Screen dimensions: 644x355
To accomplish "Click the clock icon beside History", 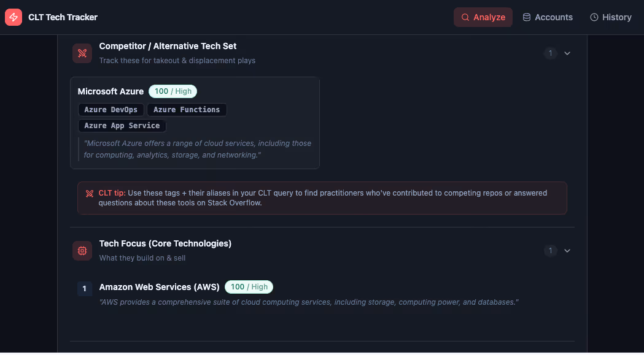I will (594, 17).
